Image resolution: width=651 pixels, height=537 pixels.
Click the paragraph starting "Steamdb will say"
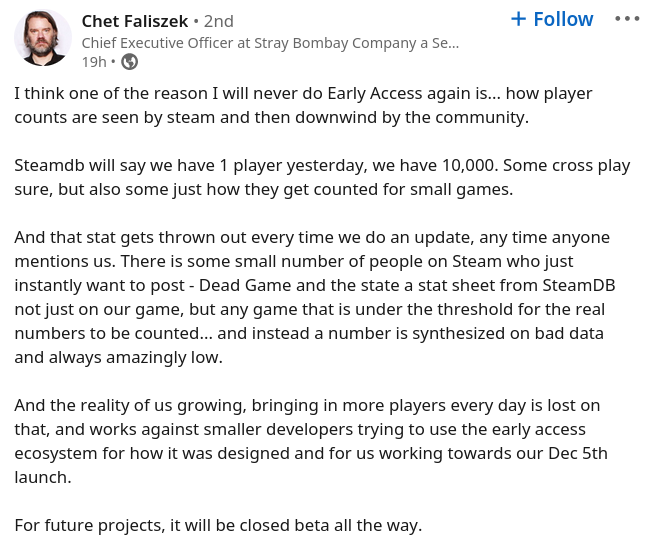click(x=320, y=177)
